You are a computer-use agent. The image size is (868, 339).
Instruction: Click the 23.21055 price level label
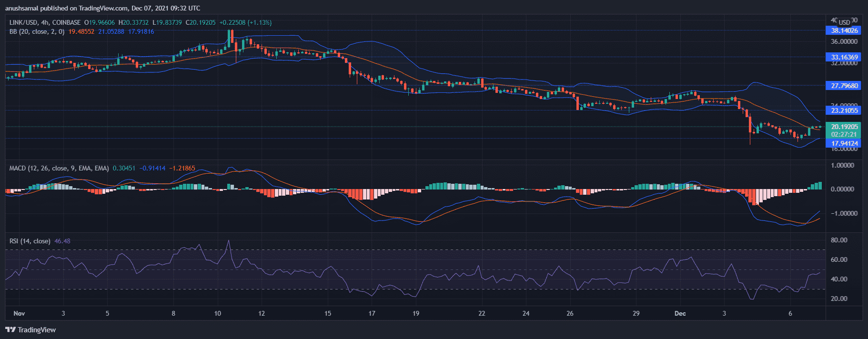(844, 110)
